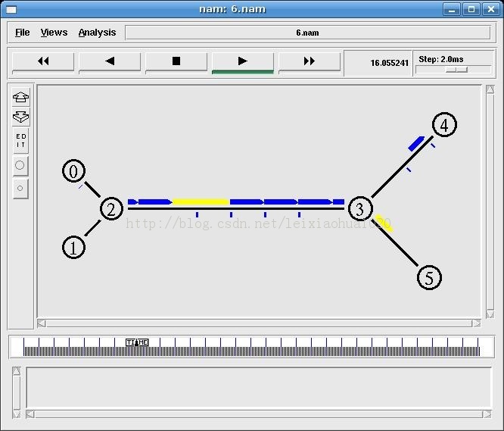Image resolution: width=504 pixels, height=431 pixels.
Task: Click the zoom out down-arrow icon
Action: (x=21, y=117)
